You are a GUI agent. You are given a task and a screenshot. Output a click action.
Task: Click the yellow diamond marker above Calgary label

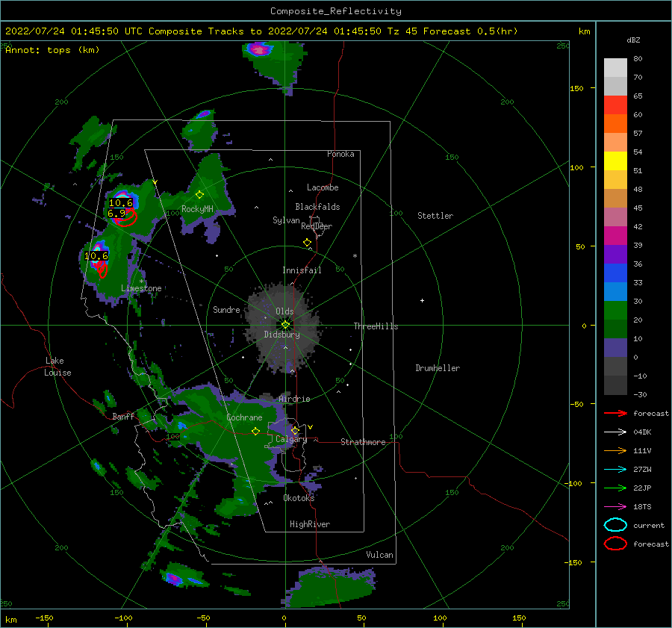tap(295, 430)
